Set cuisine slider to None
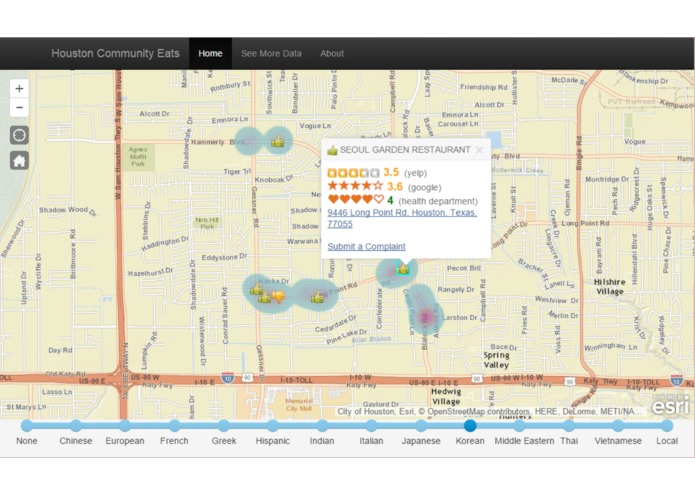This screenshot has height=494, width=695. point(27,426)
